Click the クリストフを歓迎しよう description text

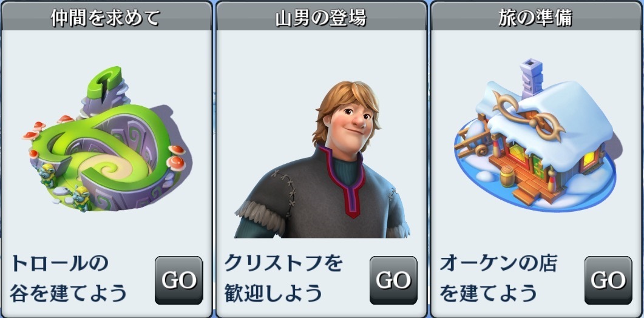click(x=283, y=279)
